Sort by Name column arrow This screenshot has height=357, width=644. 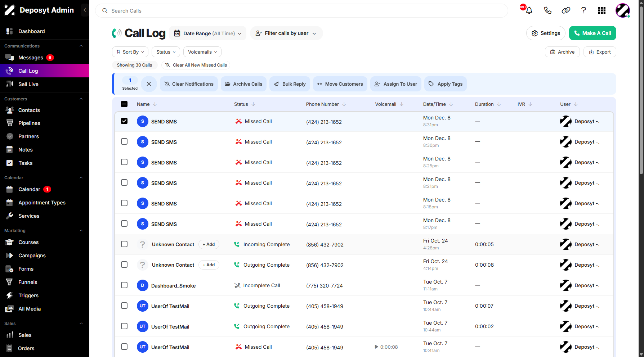155,104
